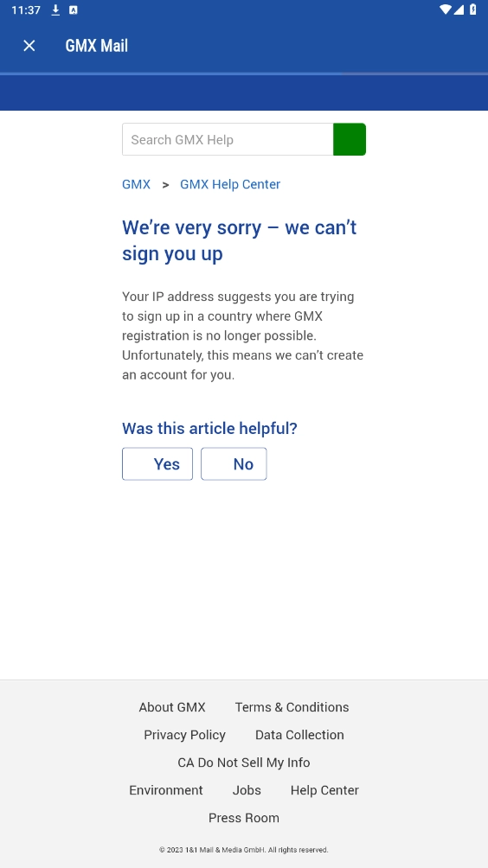The height and width of the screenshot is (868, 488).
Task: Open Terms & Conditions link
Action: [292, 707]
